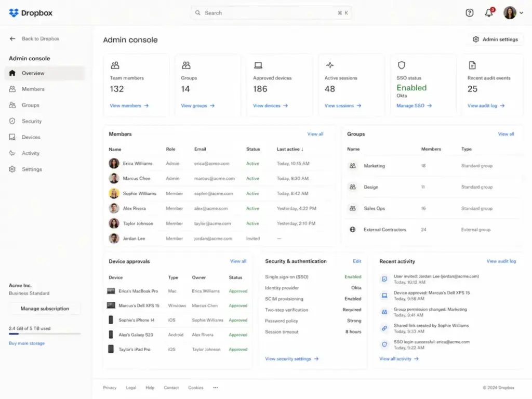The height and width of the screenshot is (399, 532).
Task: Follow the View members link
Action: click(129, 105)
